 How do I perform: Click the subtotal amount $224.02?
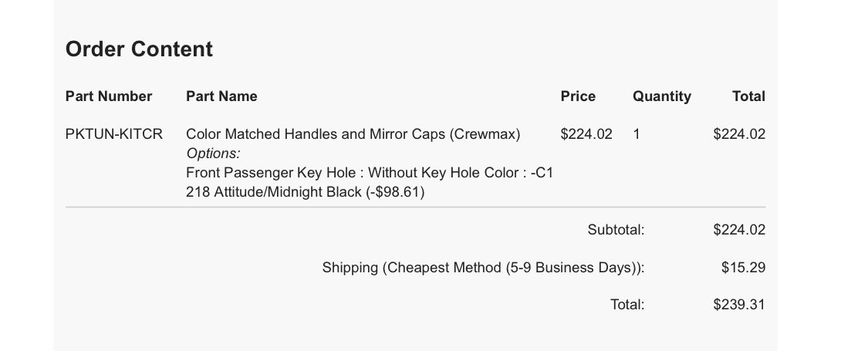tap(739, 230)
